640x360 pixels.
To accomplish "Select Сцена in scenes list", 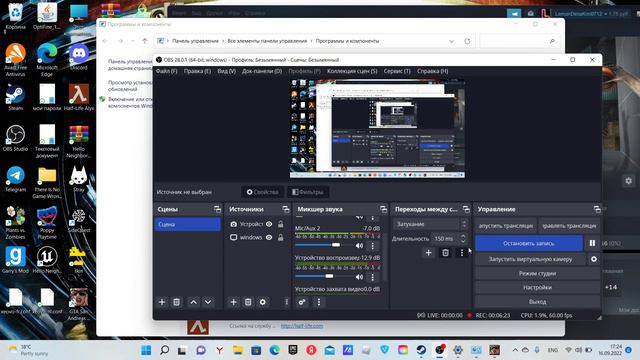I will point(187,224).
